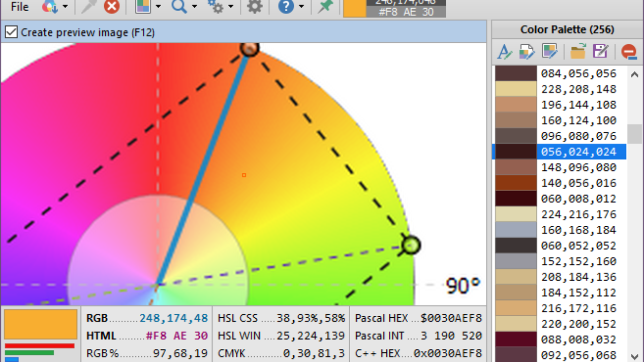This screenshot has height=362, width=644.
Task: Click the RGB value 248,174,48
Action: click(174, 318)
